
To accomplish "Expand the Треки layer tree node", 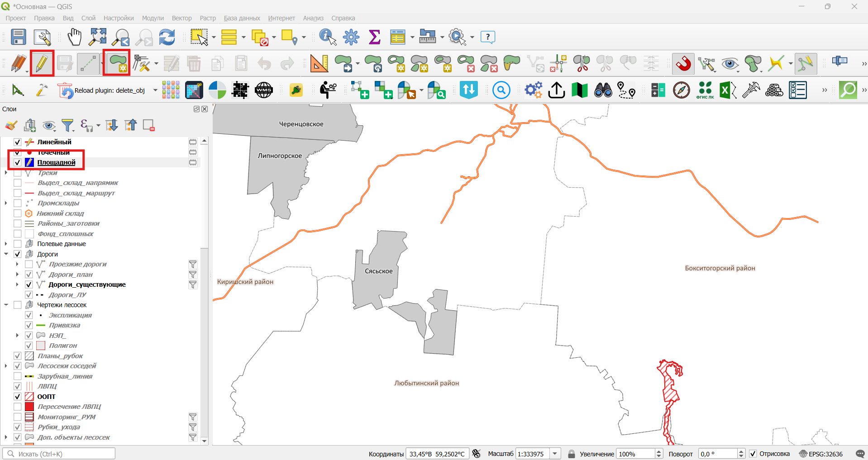I will (6, 173).
